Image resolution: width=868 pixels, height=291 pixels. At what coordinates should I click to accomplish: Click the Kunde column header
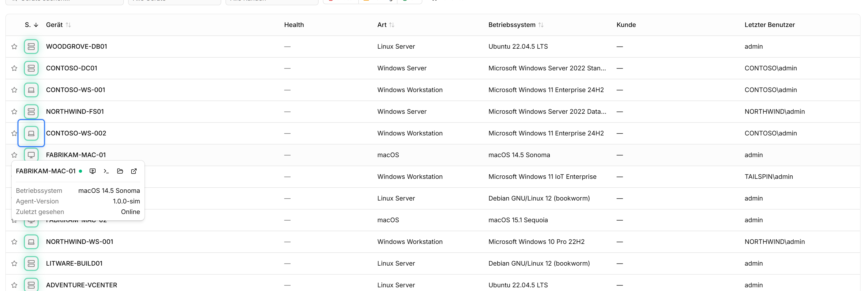coord(626,25)
